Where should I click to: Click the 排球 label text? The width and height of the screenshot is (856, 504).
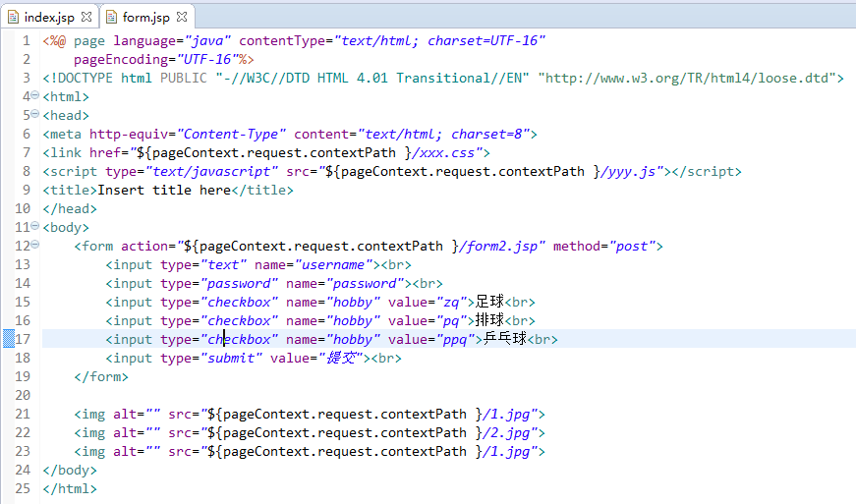click(x=489, y=320)
